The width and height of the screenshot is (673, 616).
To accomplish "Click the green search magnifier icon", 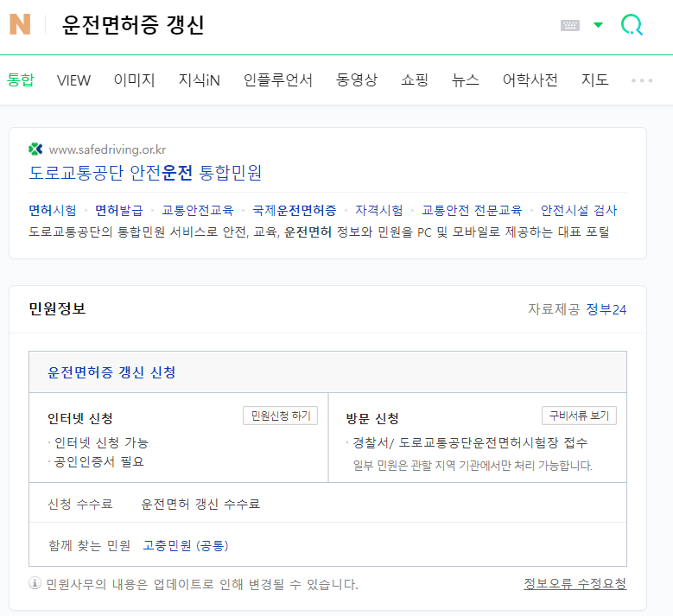I will point(632,25).
